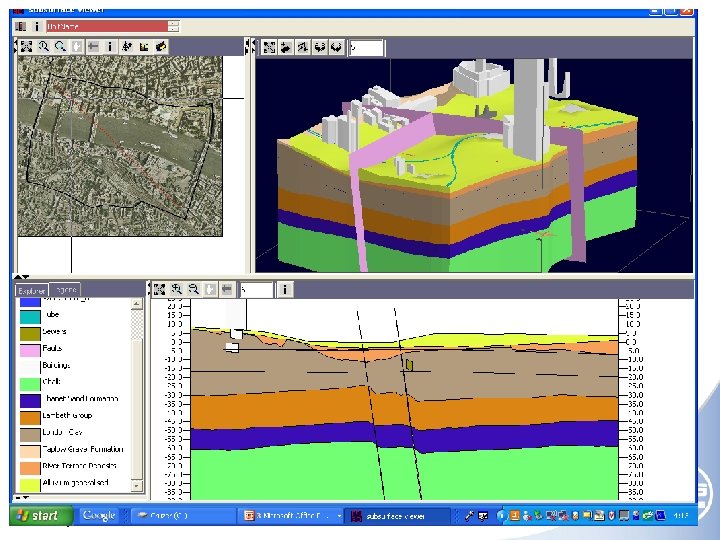Switch to Microsoft Office PowerPoint taskbar button
Viewport: 720px width, 540px height.
(x=286, y=516)
